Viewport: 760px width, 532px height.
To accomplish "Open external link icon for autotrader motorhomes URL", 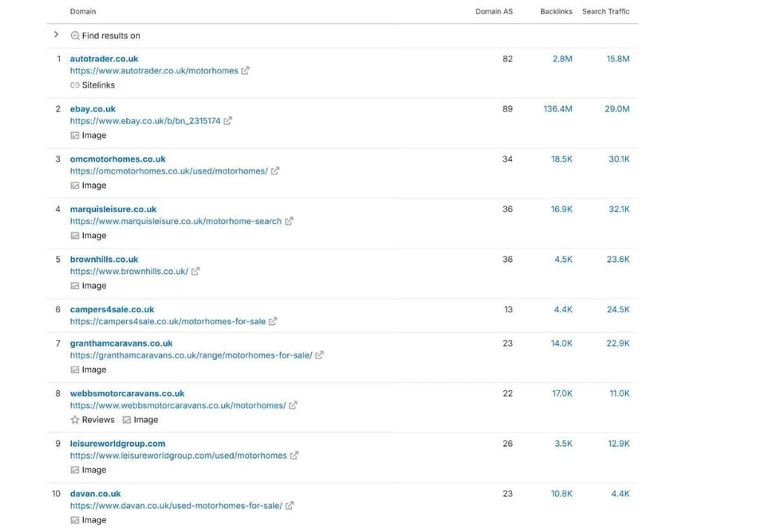I will 245,70.
